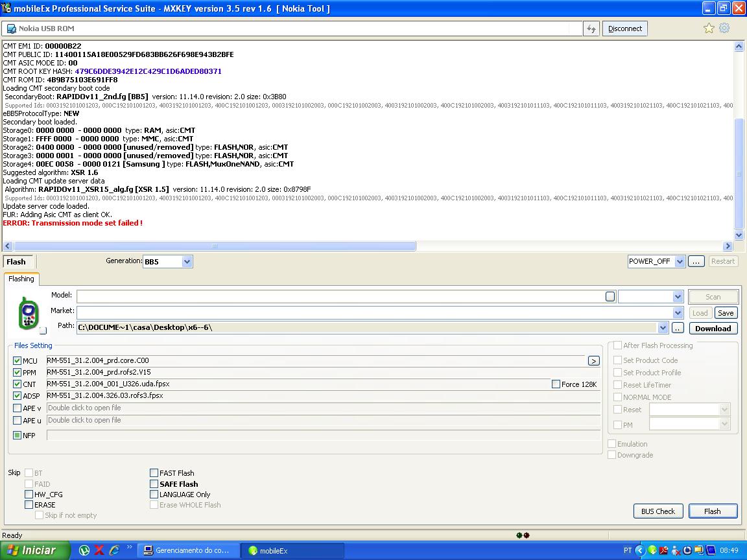
Task: Open the Generation BB5 dropdown
Action: pos(187,261)
